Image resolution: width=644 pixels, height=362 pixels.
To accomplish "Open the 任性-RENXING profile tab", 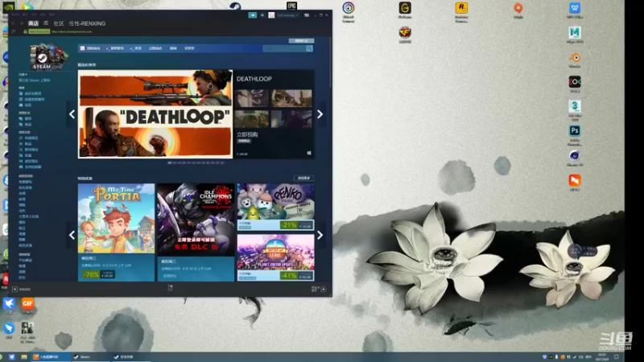I will click(x=87, y=23).
